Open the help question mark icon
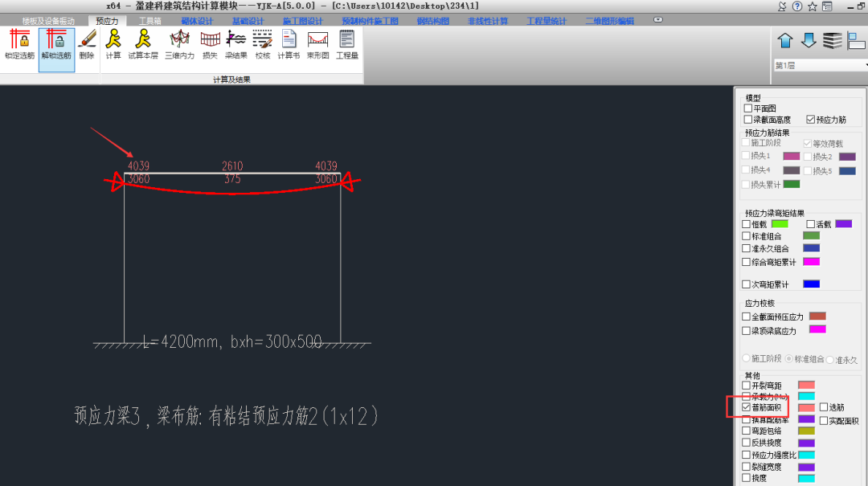Image resolution: width=868 pixels, height=486 pixels. pyautogui.click(x=797, y=6)
